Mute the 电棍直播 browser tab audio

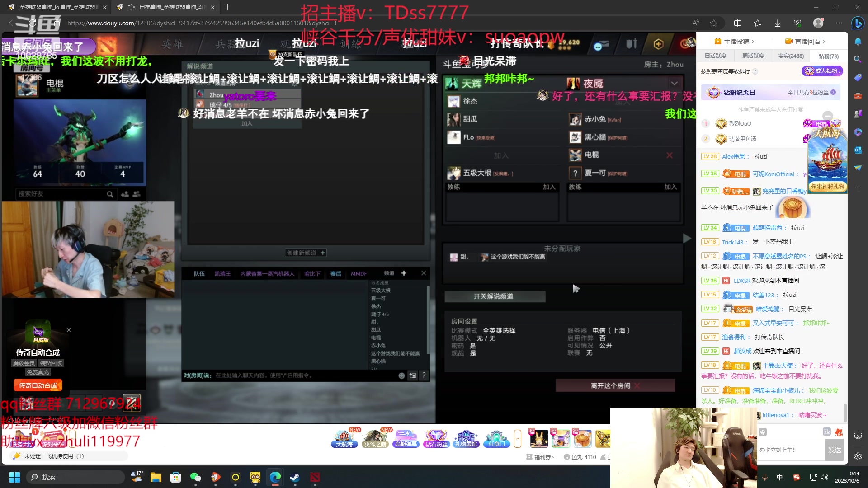point(132,7)
